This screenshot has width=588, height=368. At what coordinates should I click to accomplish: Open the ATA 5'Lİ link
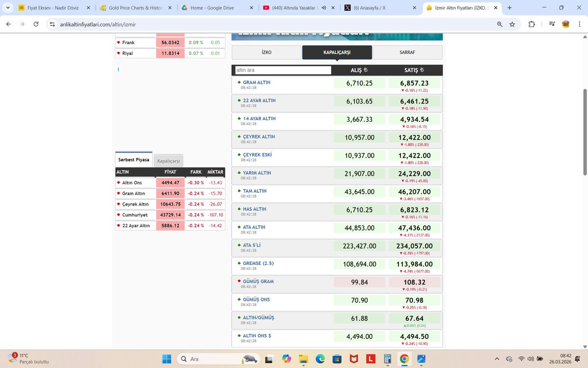tap(253, 245)
